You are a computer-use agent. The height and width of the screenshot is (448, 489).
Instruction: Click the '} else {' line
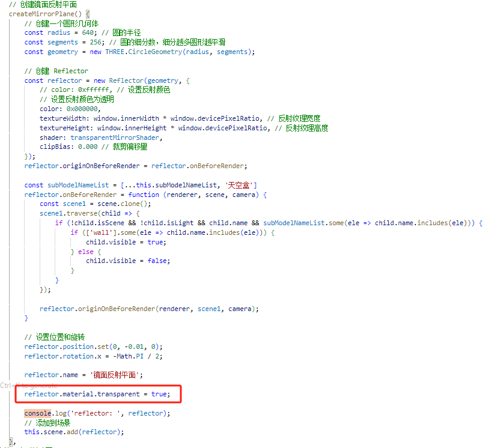click(x=86, y=252)
